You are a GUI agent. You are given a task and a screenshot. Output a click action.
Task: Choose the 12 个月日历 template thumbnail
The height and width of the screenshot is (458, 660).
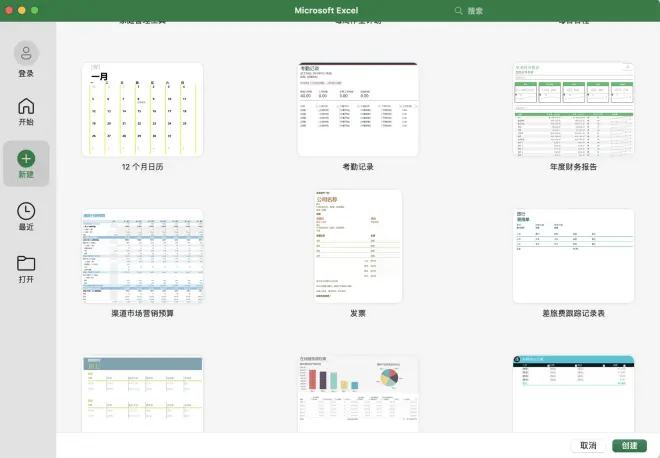coord(142,109)
